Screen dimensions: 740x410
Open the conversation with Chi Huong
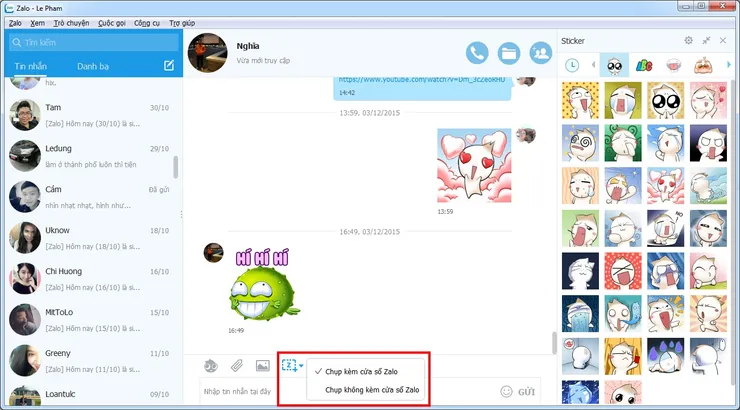point(93,279)
